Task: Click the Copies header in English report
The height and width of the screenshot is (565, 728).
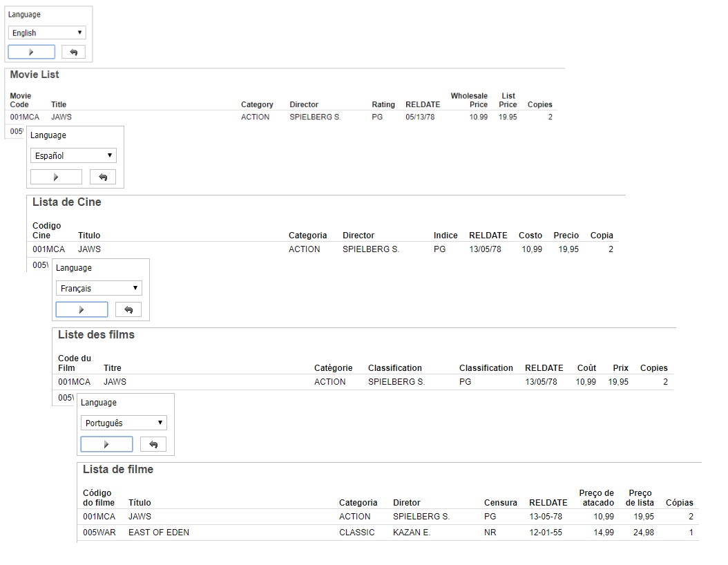Action: (x=540, y=104)
